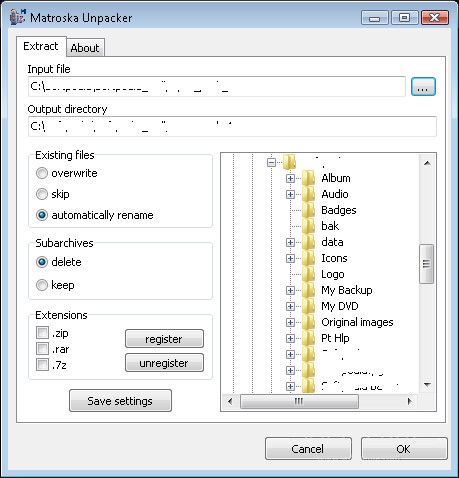Select the Audio tree item label
The width and height of the screenshot is (459, 478).
[x=335, y=194]
